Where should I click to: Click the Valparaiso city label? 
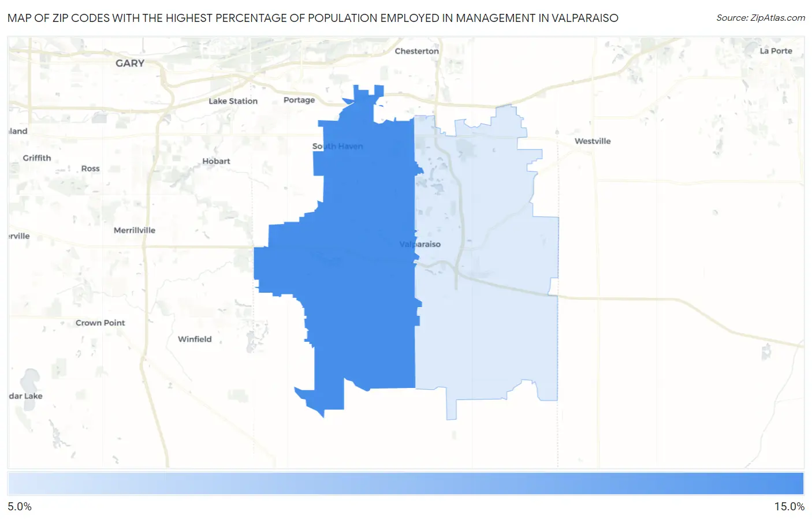coord(420,244)
